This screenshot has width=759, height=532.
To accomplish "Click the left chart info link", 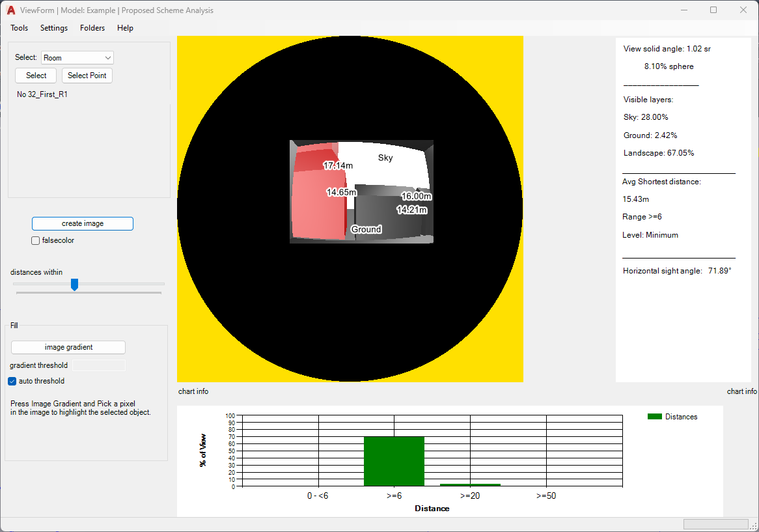I will [193, 391].
